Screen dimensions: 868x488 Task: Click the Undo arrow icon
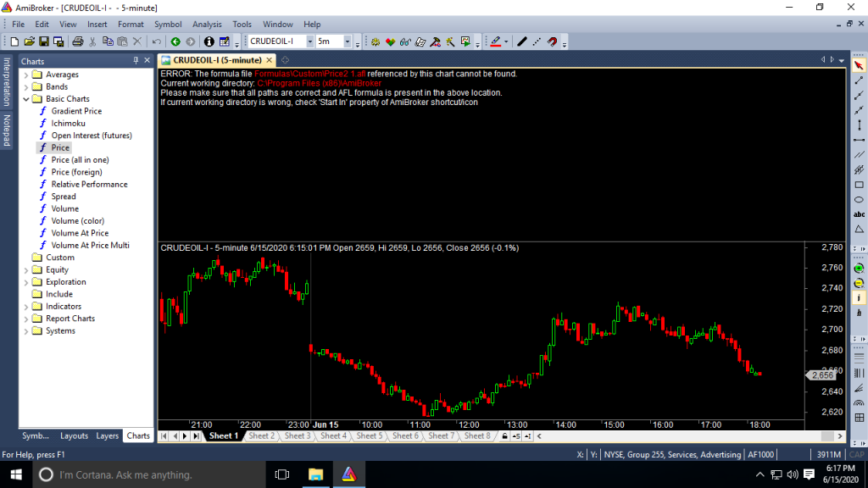tap(157, 42)
